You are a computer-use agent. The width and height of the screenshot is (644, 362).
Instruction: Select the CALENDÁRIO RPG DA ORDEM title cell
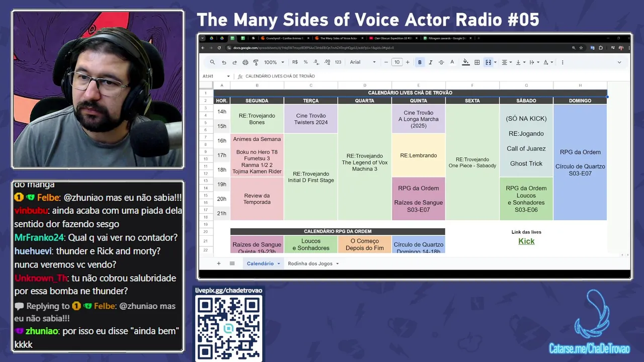(338, 231)
